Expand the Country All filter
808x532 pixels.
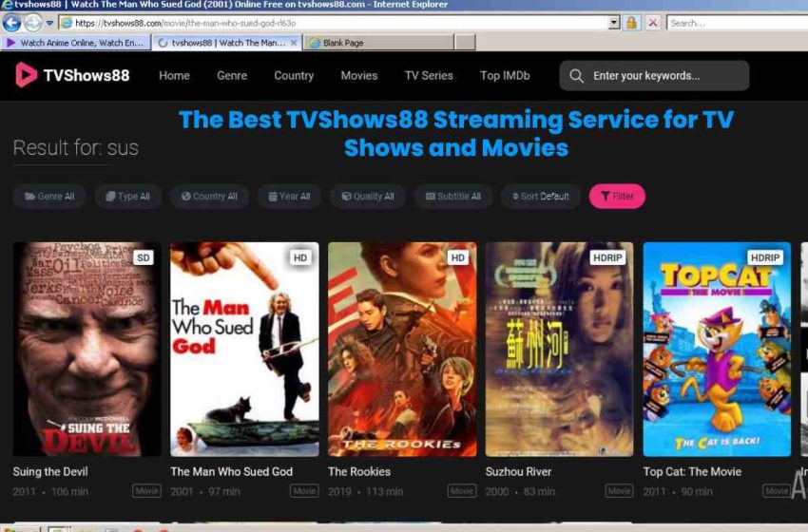pos(209,197)
